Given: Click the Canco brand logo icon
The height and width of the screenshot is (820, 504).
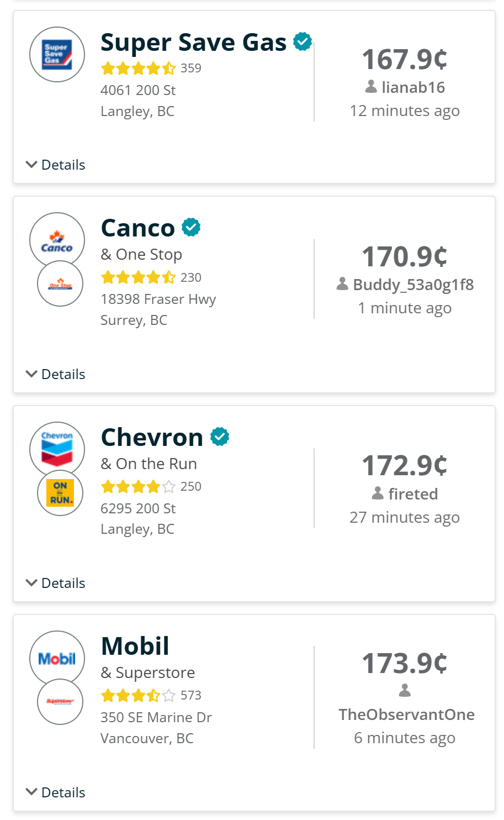Looking at the screenshot, I should pos(57,240).
